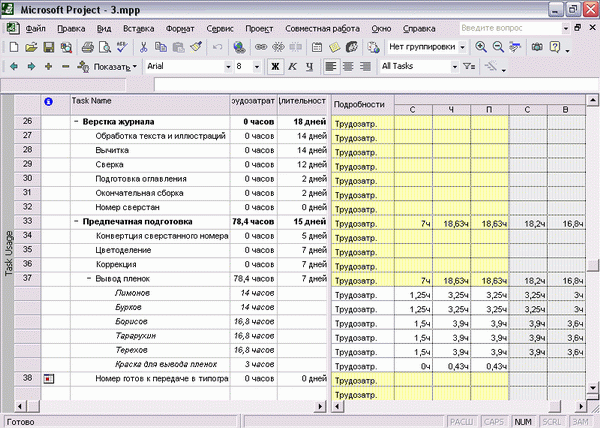Image resolution: width=600 pixels, height=428 pixels.
Task: Print the project with printer icon
Action: pos(88,47)
